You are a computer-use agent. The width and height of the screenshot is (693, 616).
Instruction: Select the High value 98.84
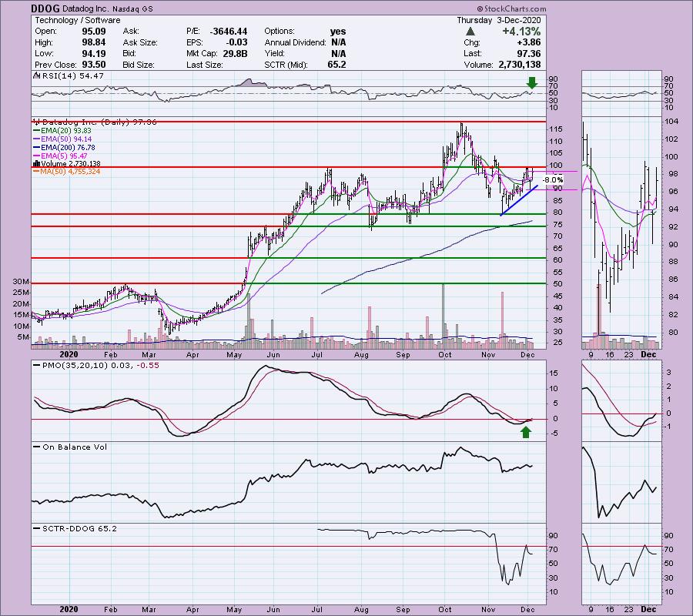coord(94,42)
